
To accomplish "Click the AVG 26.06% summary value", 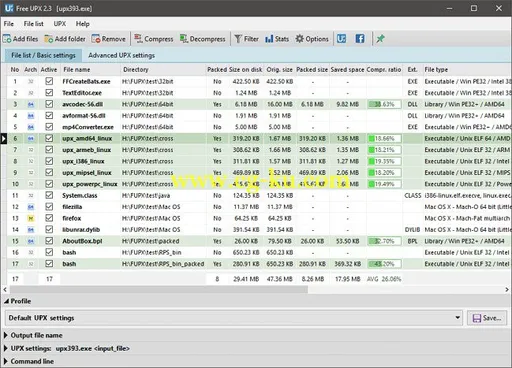I will [384, 279].
